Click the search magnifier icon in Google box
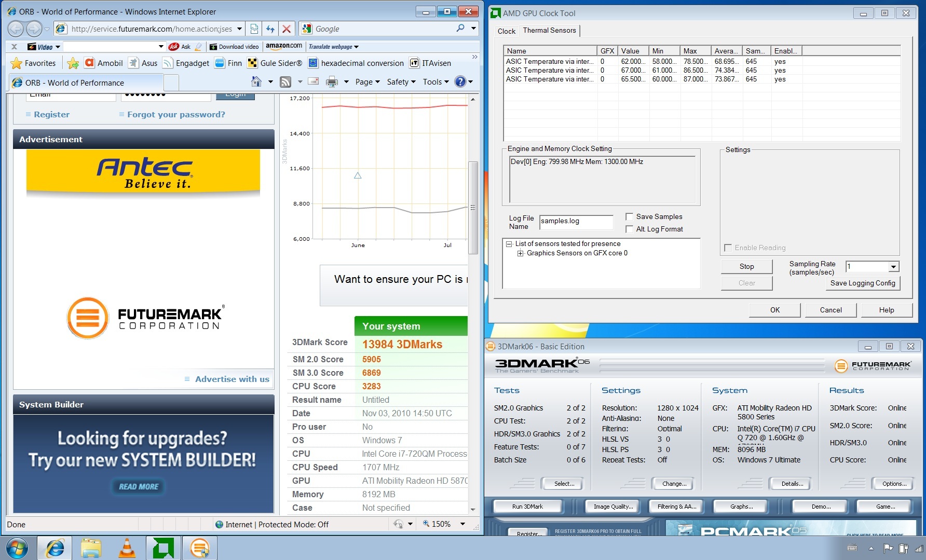The height and width of the screenshot is (560, 926). click(x=460, y=29)
